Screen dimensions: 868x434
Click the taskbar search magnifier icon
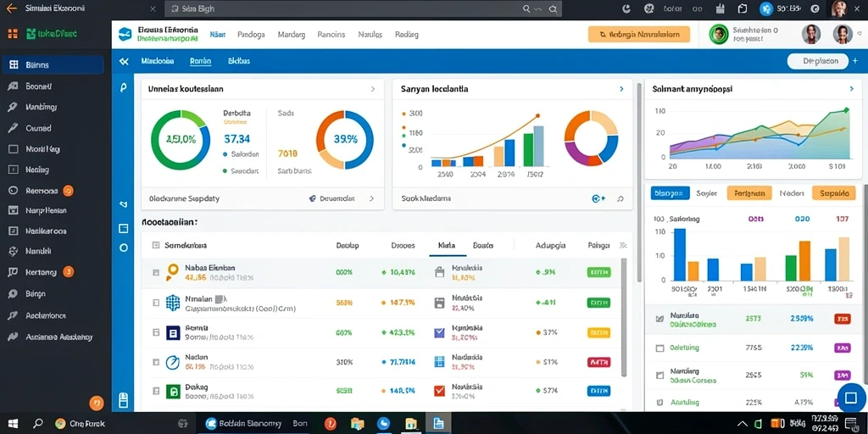[37, 424]
